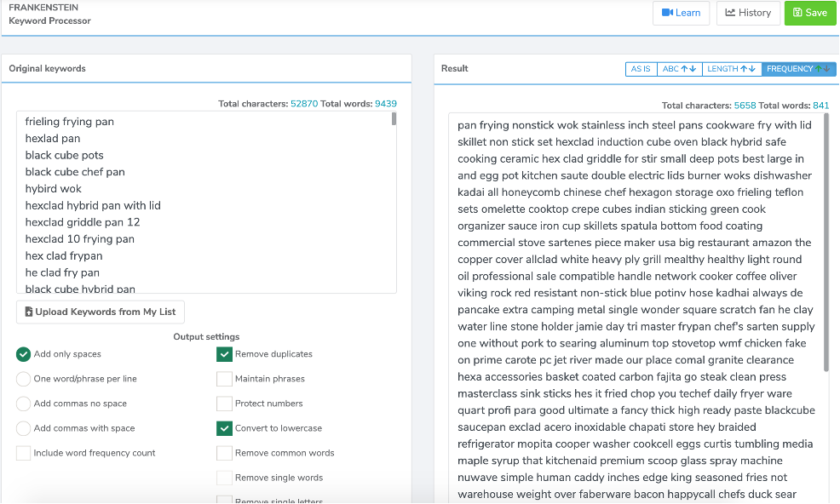Tick the Protect numbers checkbox
The width and height of the screenshot is (840, 504).
tap(224, 404)
